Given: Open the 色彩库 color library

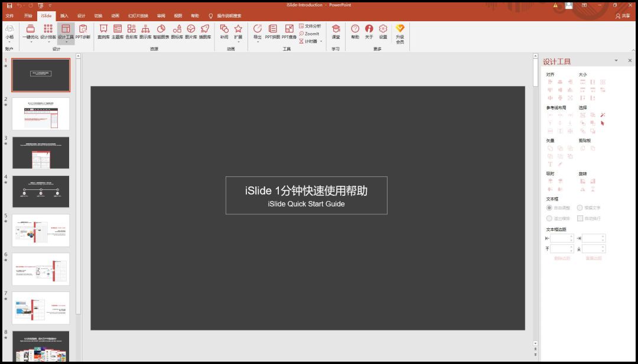Looking at the screenshot, I should point(131,32).
